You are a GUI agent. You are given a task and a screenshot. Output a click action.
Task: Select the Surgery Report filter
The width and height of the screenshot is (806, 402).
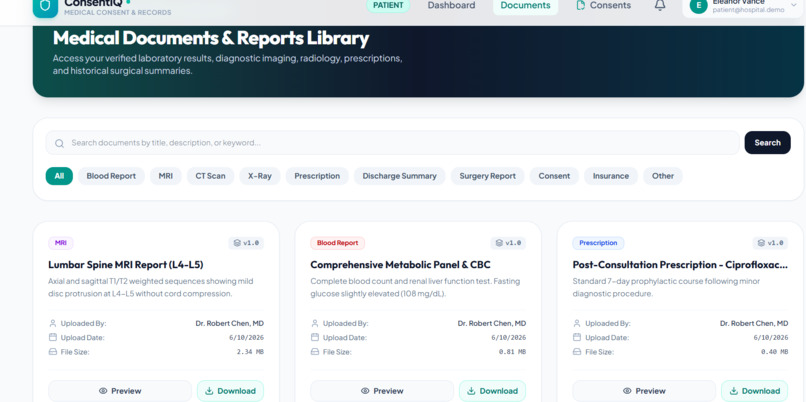point(487,176)
